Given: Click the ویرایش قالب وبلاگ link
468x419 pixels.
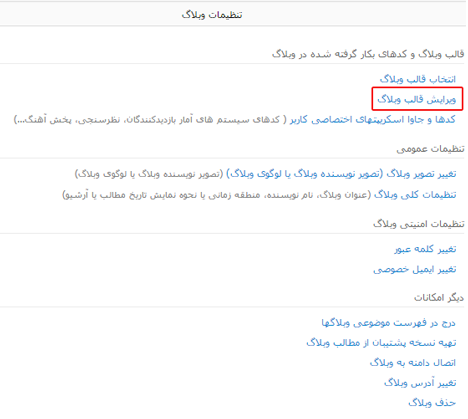Looking at the screenshot, I should [x=417, y=99].
